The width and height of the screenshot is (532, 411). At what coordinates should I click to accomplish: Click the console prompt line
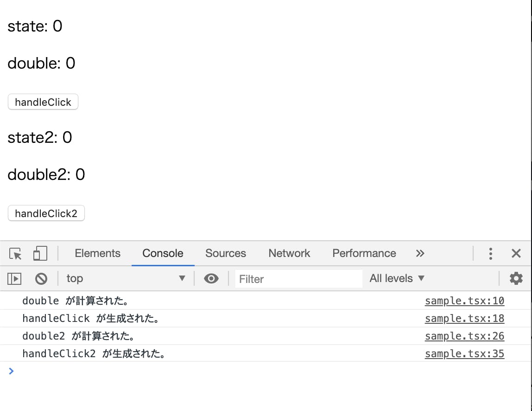click(x=266, y=371)
